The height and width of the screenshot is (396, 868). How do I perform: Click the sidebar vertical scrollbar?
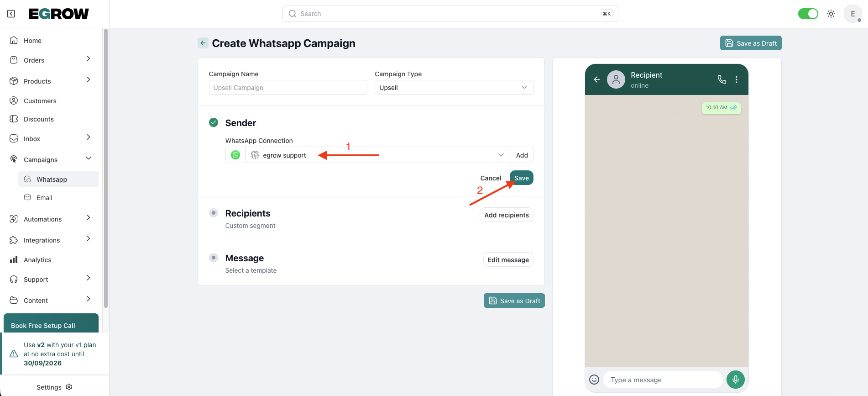point(106,168)
